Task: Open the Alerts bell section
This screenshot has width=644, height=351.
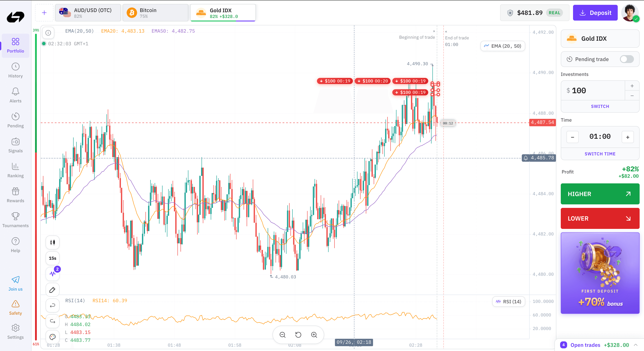Action: click(x=16, y=95)
